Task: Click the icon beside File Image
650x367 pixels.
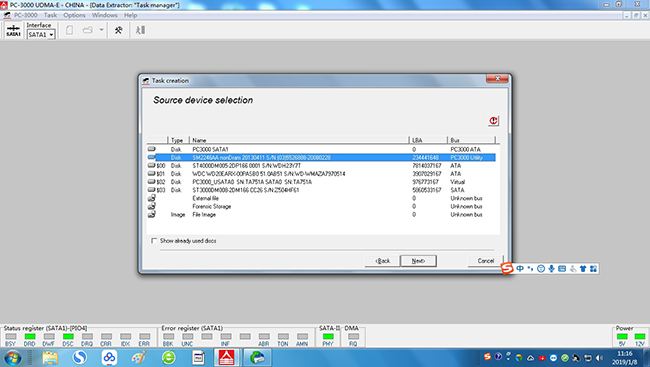Action: [152, 214]
